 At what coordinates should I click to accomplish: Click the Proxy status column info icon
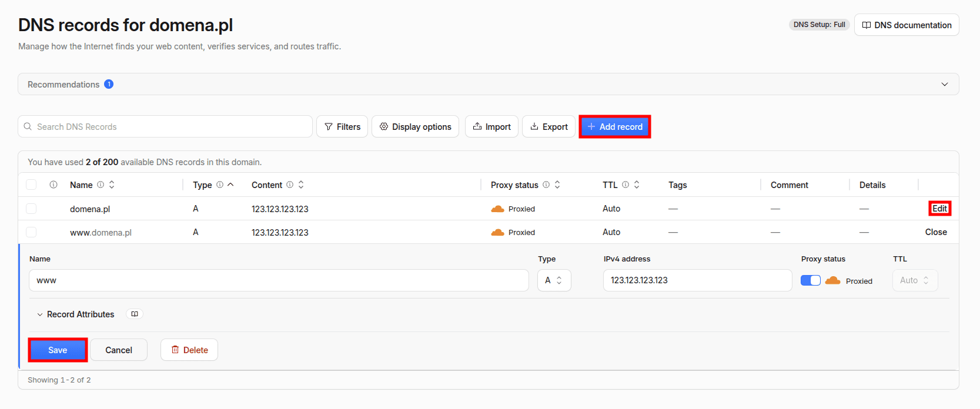coord(546,185)
